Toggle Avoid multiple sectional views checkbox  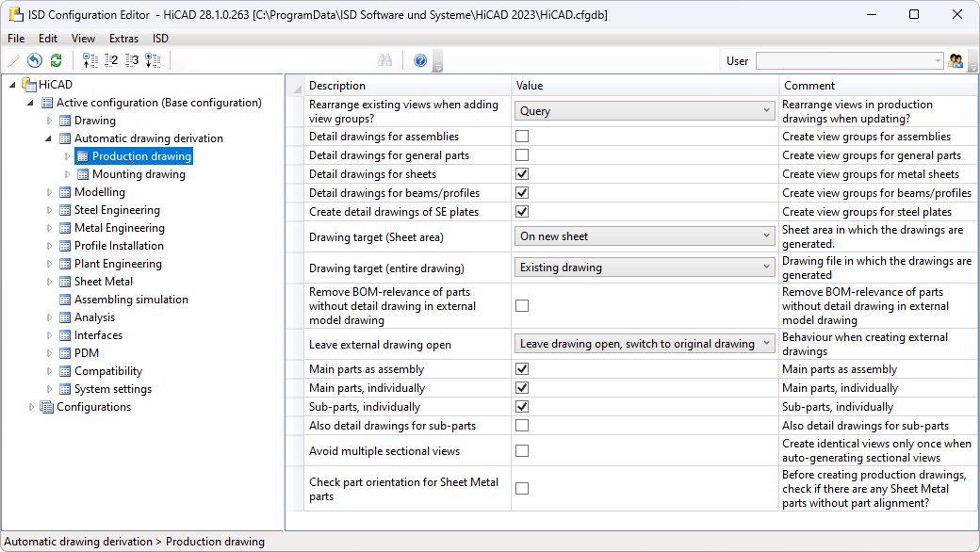[522, 451]
